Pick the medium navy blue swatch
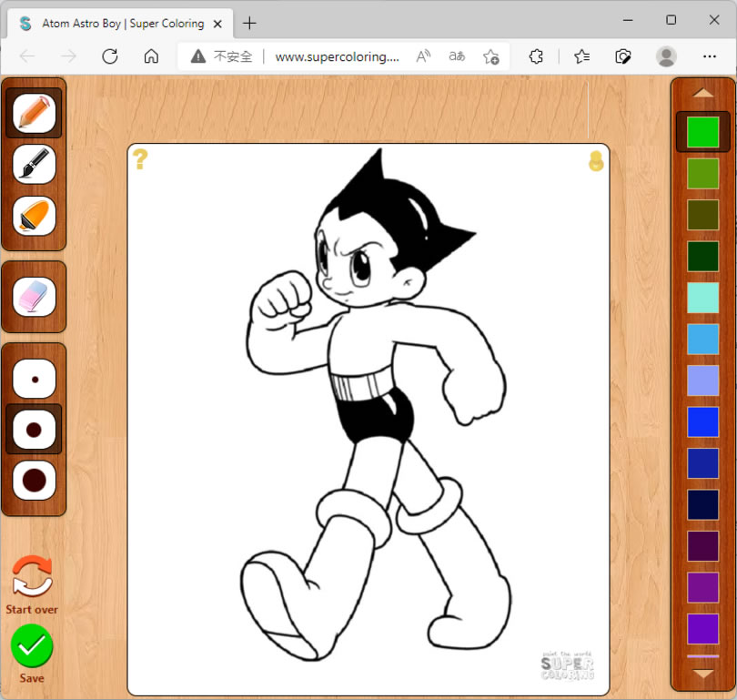Viewport: 737px width, 700px height. tap(702, 463)
